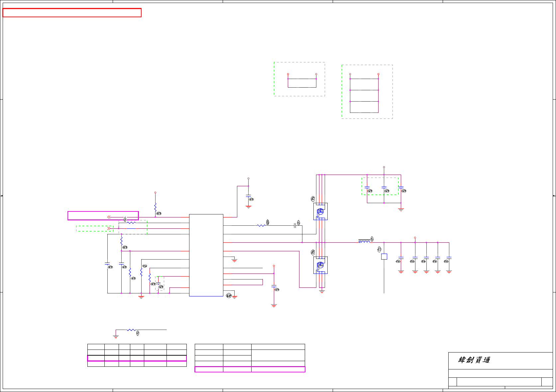
Task: Select the horizontal resistor right of the IC
Action: pos(261,225)
